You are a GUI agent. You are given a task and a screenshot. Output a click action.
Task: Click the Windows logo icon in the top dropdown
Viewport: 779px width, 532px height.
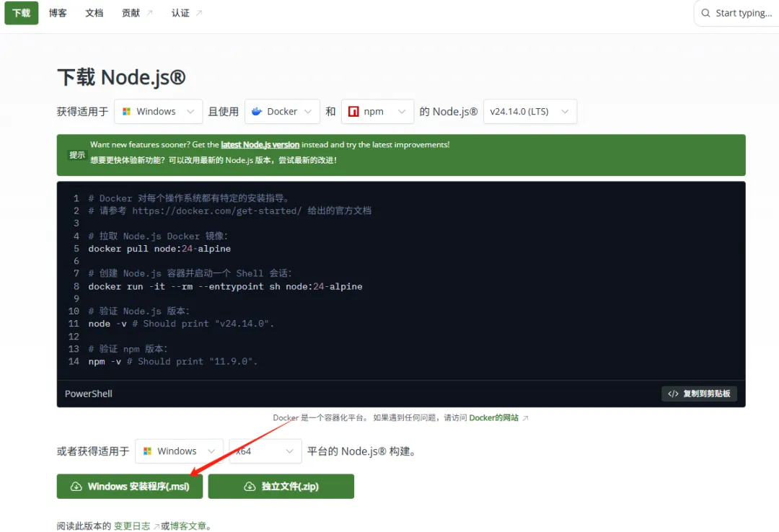pyautogui.click(x=127, y=111)
